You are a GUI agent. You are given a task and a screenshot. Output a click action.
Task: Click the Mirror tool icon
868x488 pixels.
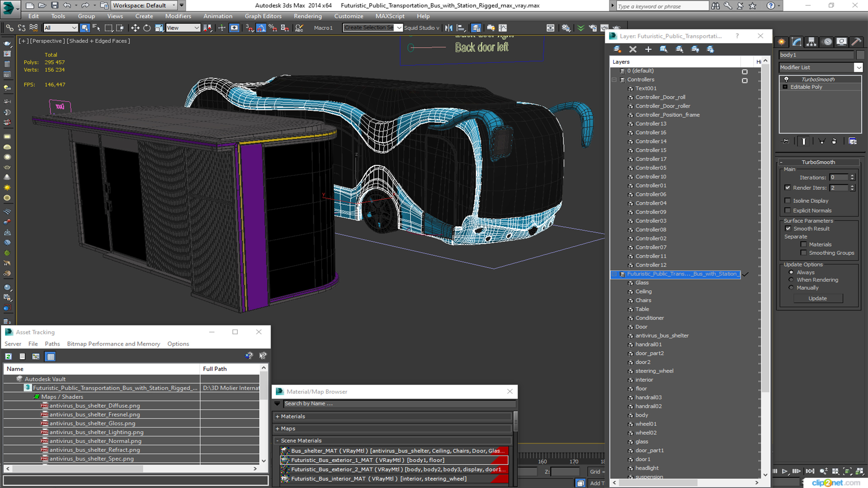448,28
